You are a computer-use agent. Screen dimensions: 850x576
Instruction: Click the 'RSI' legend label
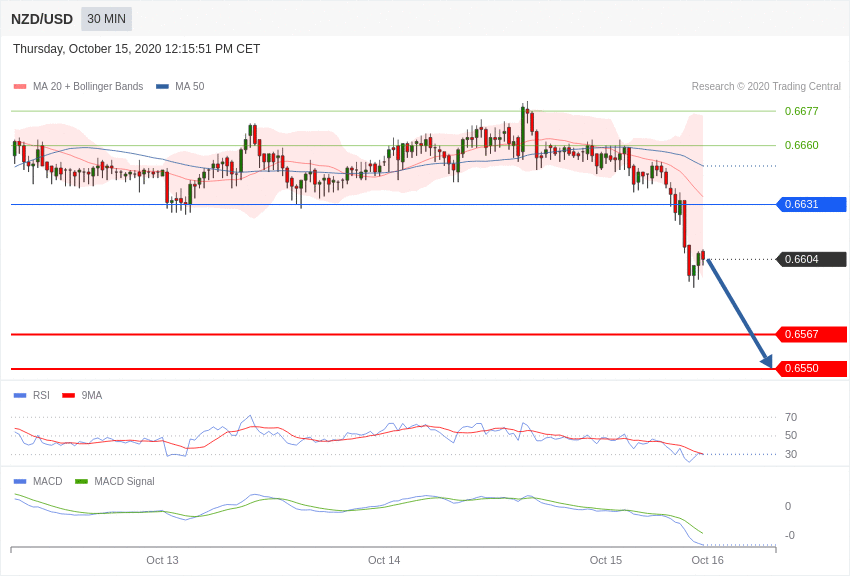(41, 396)
